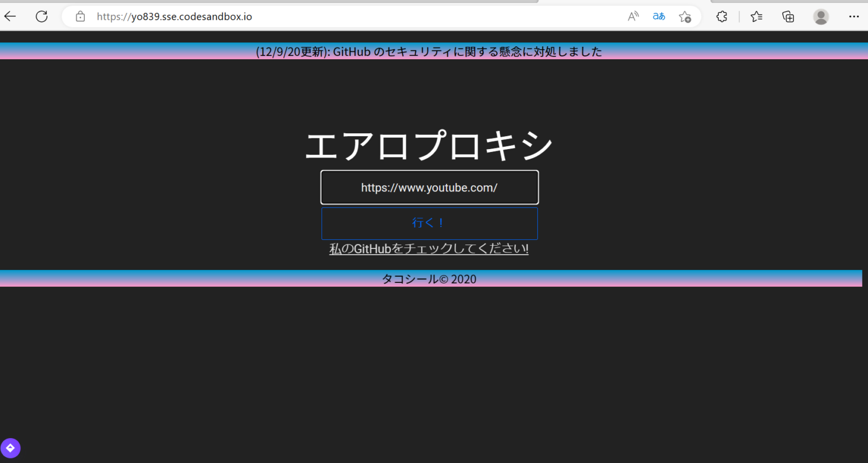Viewport: 868px width, 463px height.
Task: Select the translate page icon
Action: point(658,16)
